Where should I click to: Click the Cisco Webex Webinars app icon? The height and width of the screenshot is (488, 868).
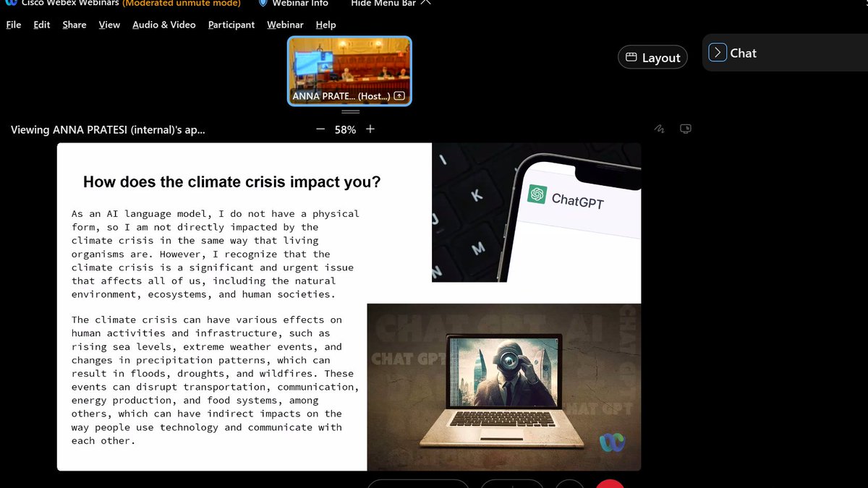point(11,2)
